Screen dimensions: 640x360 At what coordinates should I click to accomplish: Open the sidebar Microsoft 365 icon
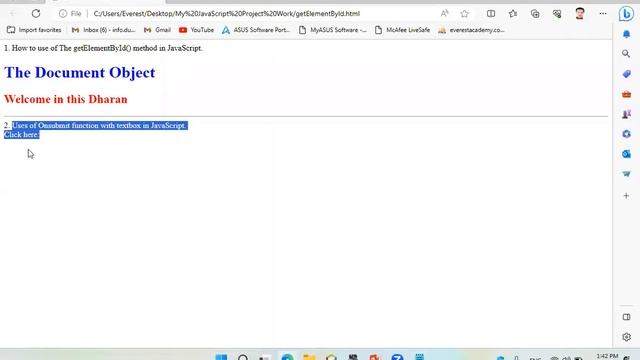click(627, 134)
